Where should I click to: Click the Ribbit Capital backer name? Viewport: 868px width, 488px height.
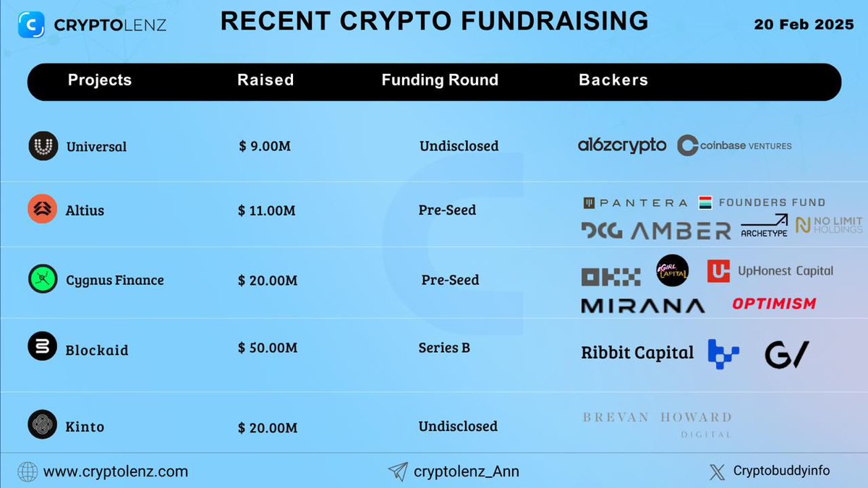click(x=637, y=353)
